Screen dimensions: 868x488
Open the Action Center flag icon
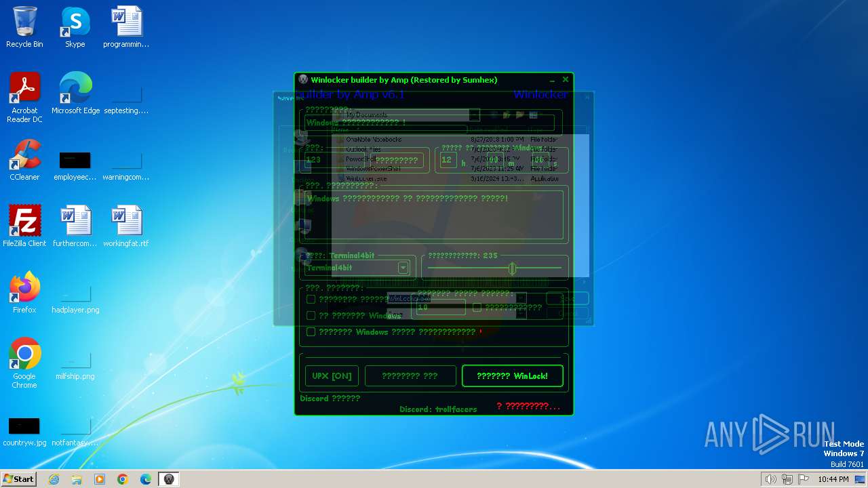804,479
